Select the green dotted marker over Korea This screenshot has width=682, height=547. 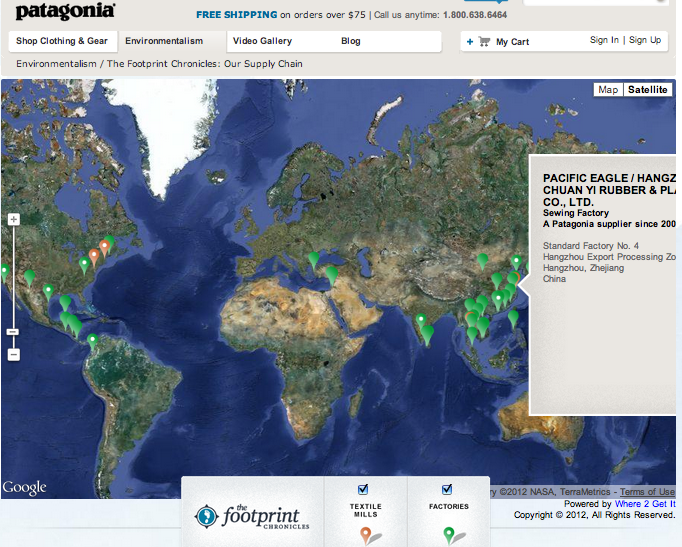point(516,263)
